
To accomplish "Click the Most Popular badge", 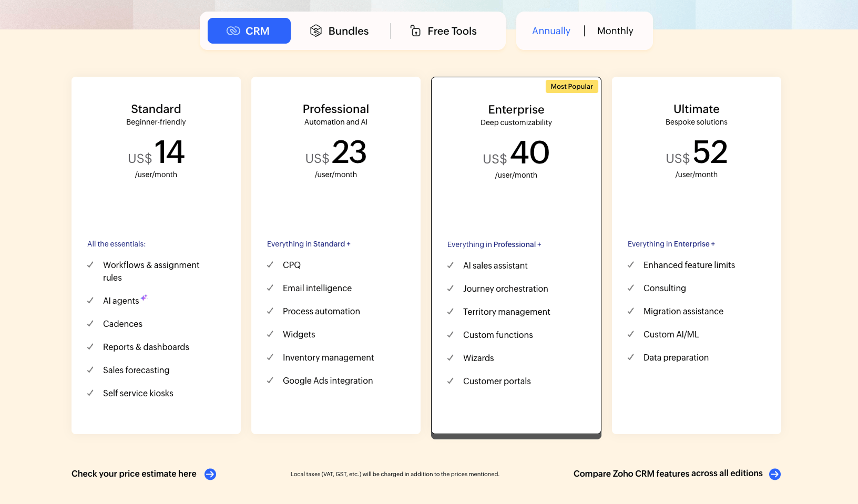I will [572, 86].
